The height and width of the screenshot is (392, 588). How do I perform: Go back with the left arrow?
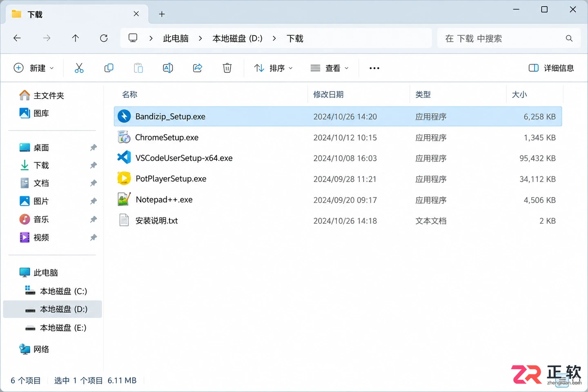point(17,38)
